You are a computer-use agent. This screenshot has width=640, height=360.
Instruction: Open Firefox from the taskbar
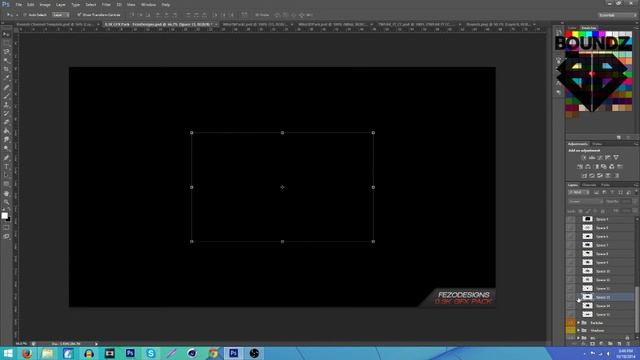click(27, 353)
